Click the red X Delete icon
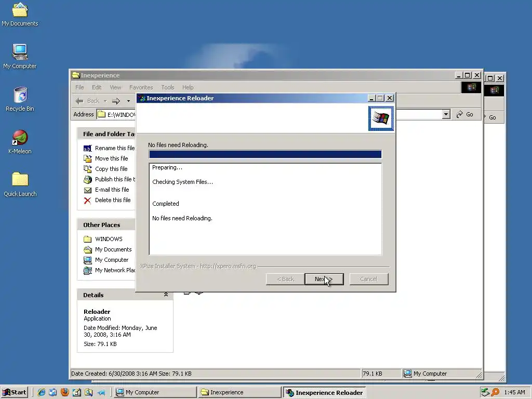532x399 pixels. pos(87,201)
